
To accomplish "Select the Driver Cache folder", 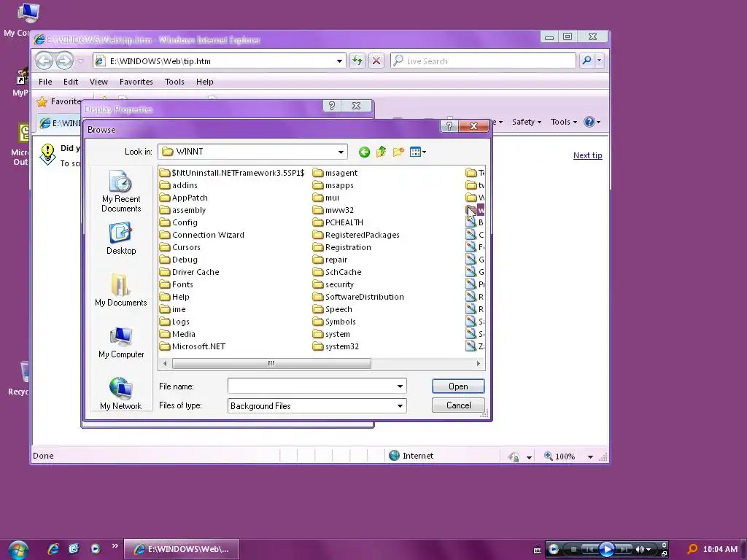I will [190, 272].
